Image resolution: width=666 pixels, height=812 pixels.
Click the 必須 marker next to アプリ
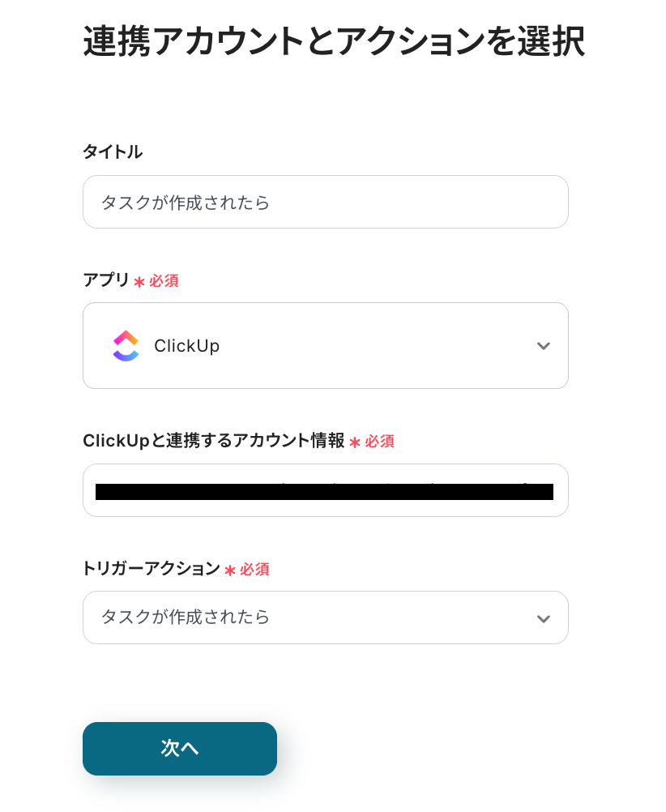[164, 281]
